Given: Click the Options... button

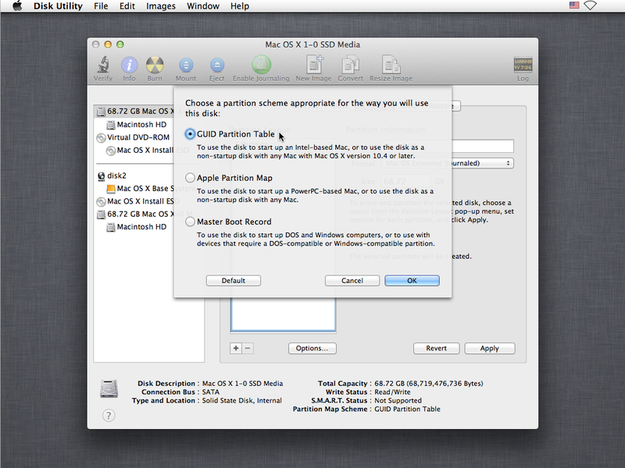Looking at the screenshot, I should 312,348.
